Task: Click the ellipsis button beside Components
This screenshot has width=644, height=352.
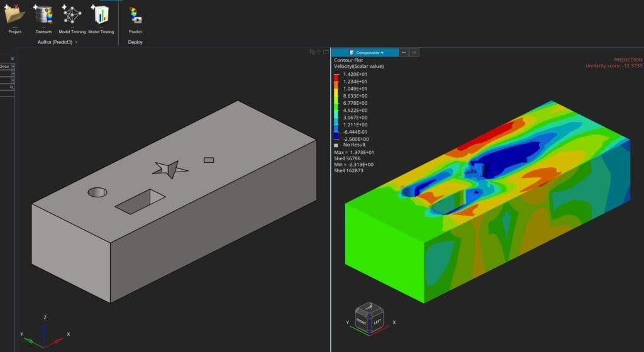Action: click(404, 53)
